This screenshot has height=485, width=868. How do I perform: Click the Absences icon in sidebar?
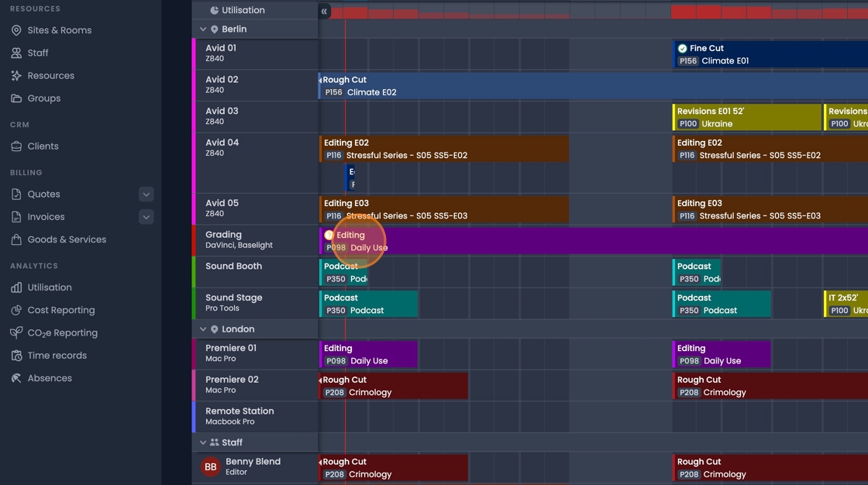[15, 377]
